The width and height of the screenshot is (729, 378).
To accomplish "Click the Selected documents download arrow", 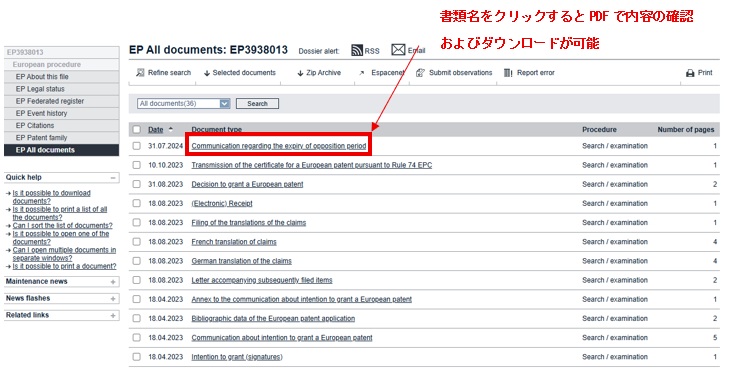I will pyautogui.click(x=207, y=73).
